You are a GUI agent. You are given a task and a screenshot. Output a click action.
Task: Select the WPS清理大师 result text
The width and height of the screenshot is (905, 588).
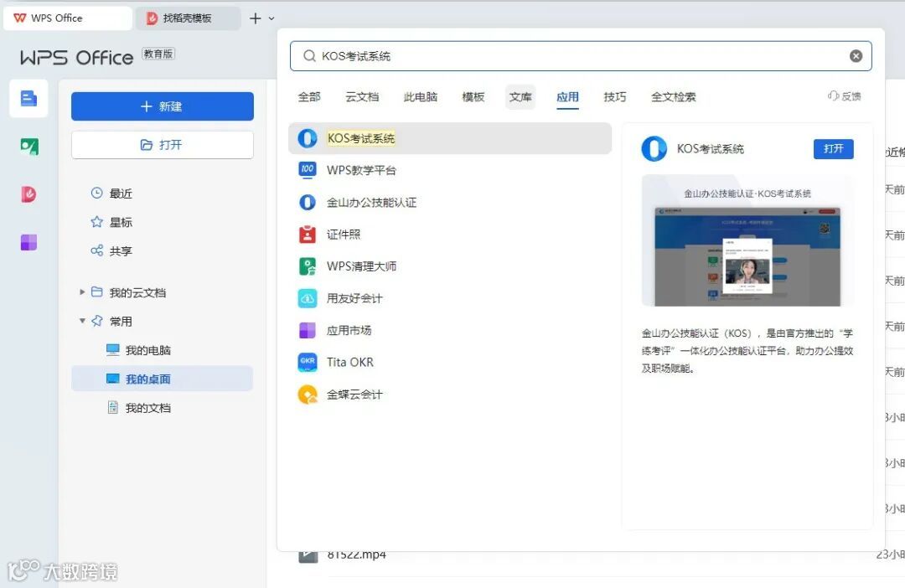click(x=361, y=266)
